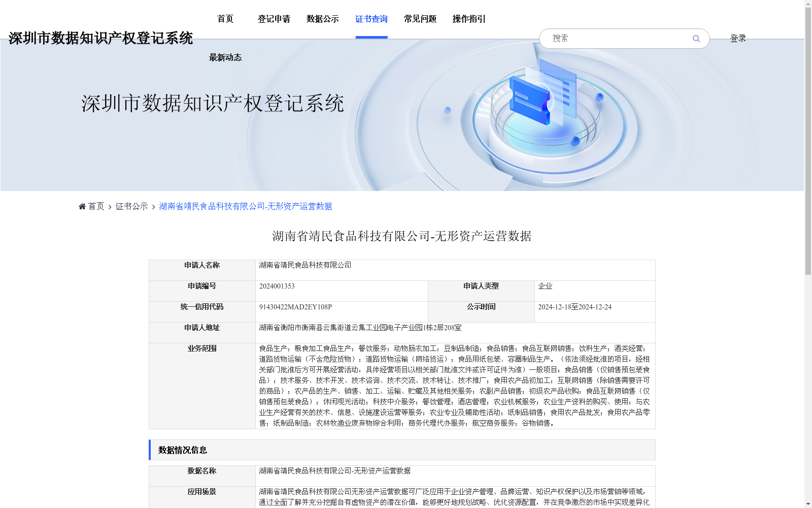Select the date range 2024-12-18至2024-12-24
The width and height of the screenshot is (812, 508).
pyautogui.click(x=574, y=307)
